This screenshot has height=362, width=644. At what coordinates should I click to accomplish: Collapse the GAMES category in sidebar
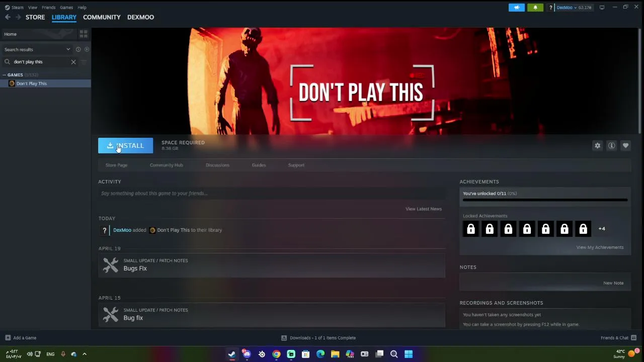[4, 75]
